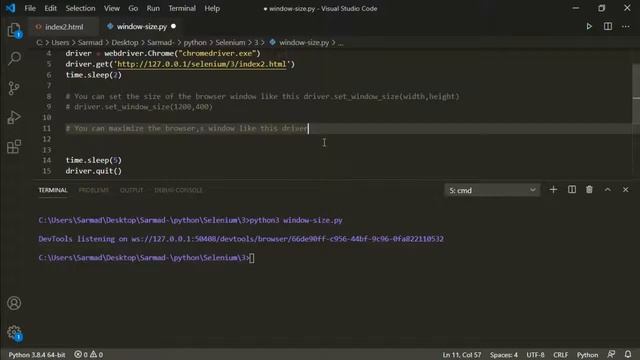The width and height of the screenshot is (640, 360).
Task: Select the OUTPUT panel tab
Action: [131, 190]
